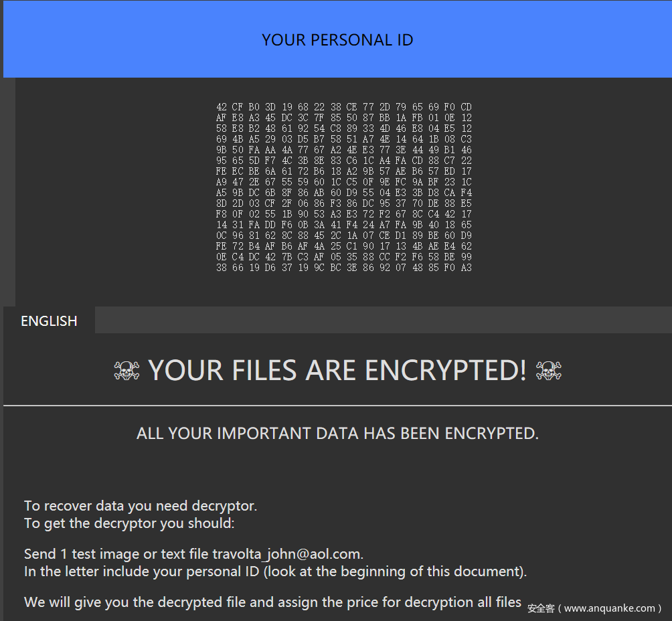This screenshot has width=672, height=621.
Task: Click the hex row starting with 8D 2D 03
Action: click(x=344, y=203)
